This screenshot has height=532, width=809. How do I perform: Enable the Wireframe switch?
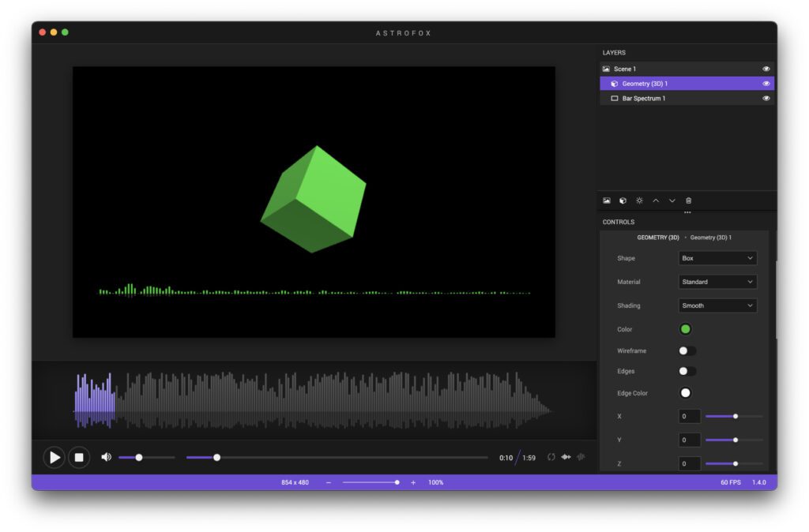[x=687, y=350]
